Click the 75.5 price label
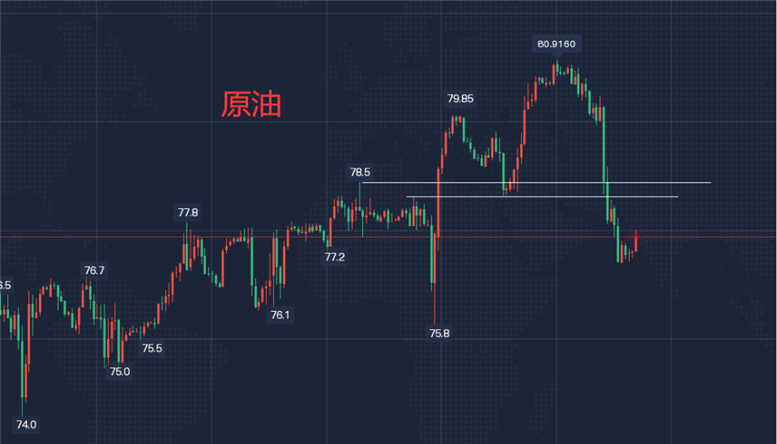Screen dimensions: 777x444 pos(152,348)
